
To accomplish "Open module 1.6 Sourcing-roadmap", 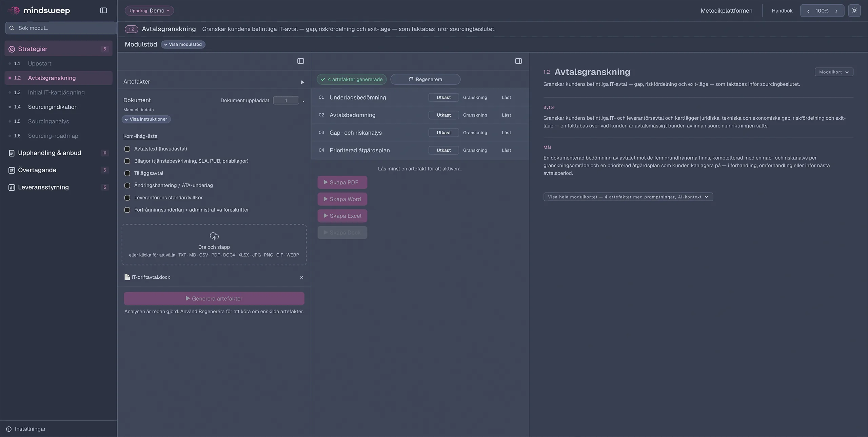I will coord(58,136).
